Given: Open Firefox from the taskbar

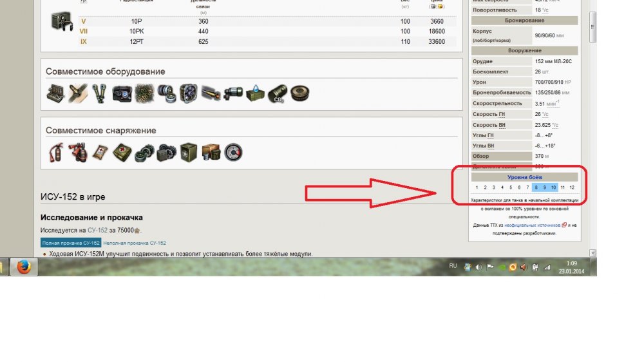Looking at the screenshot, I should [24, 267].
